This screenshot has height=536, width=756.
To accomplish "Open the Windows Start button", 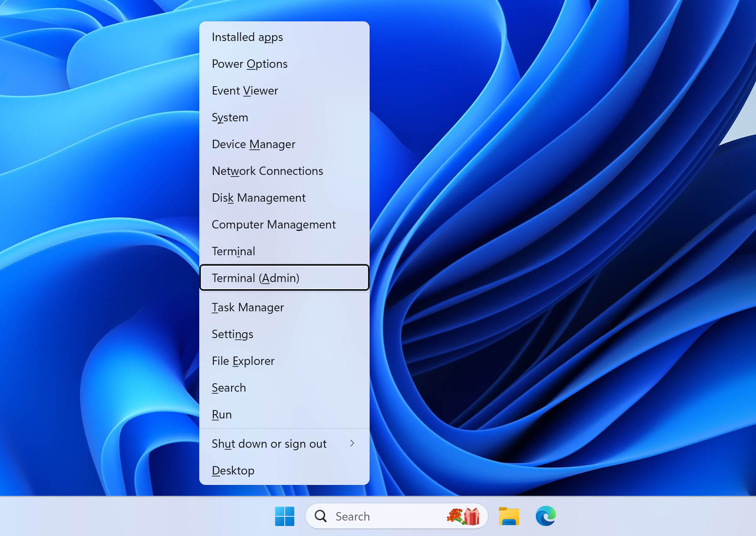I will coord(285,516).
